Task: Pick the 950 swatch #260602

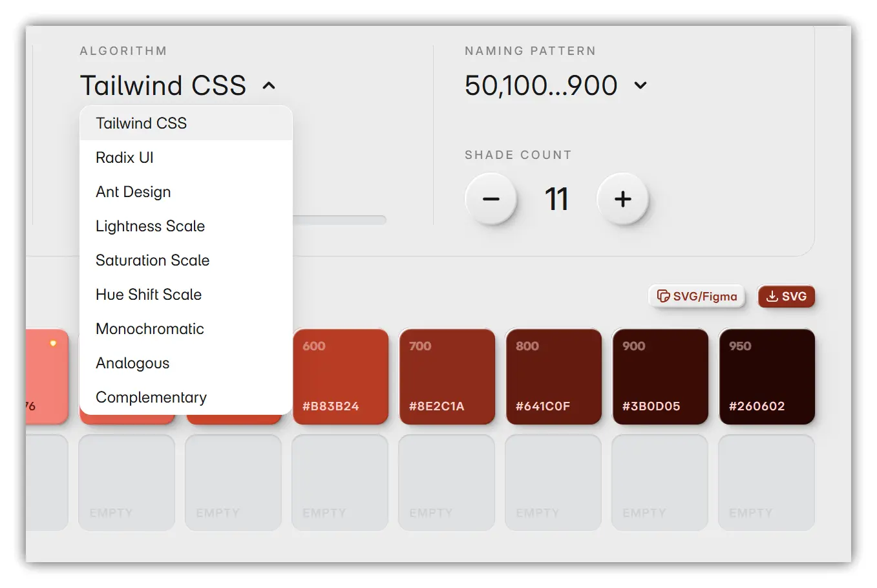Action: [767, 377]
